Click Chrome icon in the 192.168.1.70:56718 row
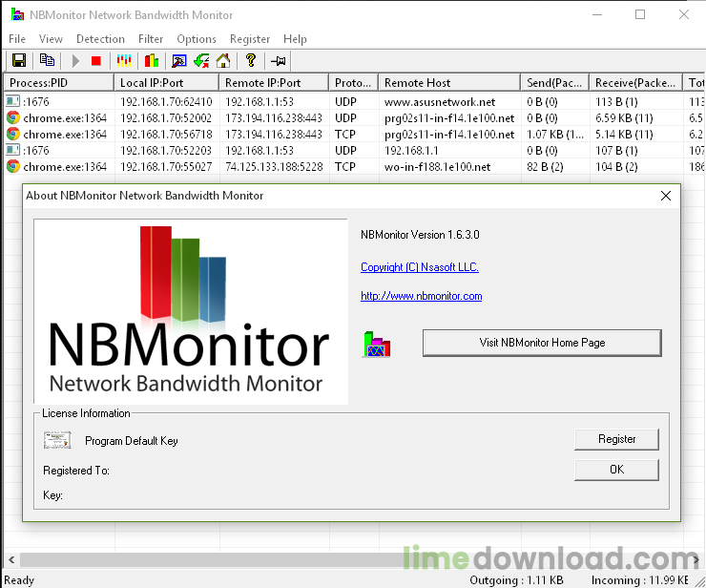 (x=13, y=134)
